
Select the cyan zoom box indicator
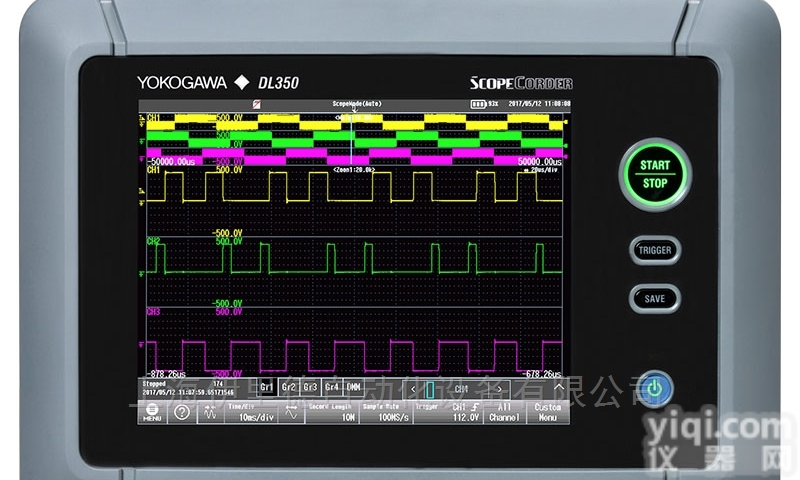[430, 390]
